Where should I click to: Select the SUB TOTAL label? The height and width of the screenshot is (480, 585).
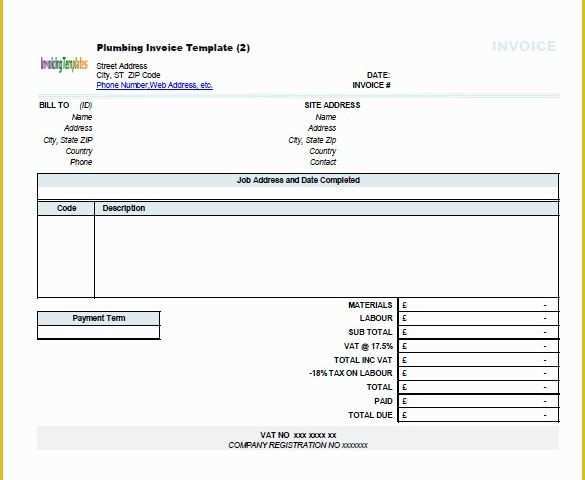pyautogui.click(x=370, y=332)
